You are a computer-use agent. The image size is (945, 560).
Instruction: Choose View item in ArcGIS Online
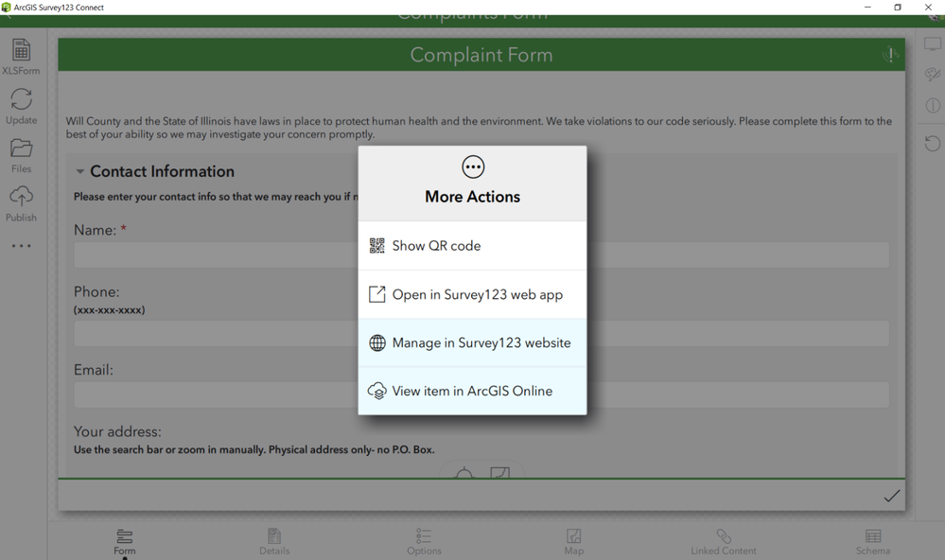(x=473, y=391)
